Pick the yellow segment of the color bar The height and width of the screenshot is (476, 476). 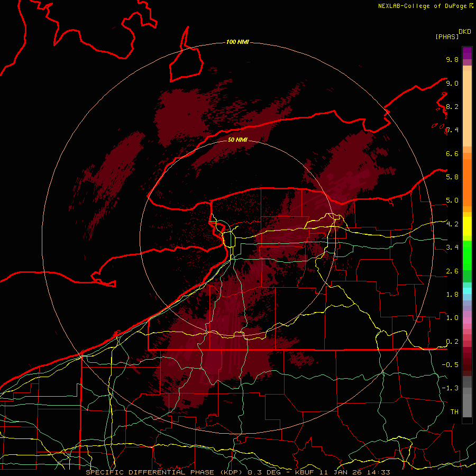[467, 226]
